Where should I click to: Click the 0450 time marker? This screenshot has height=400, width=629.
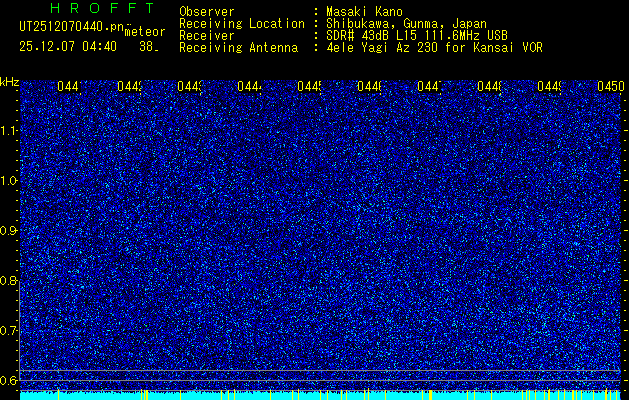[611, 86]
